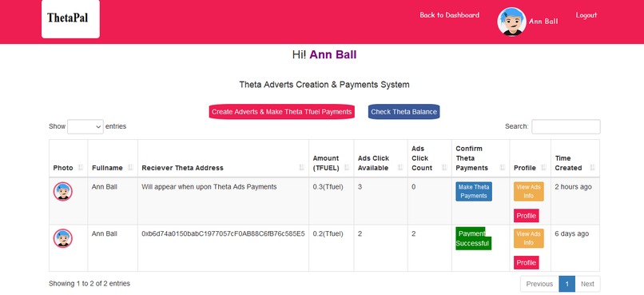Select the 0xb6d74a0150babC1977057cF0AB88C6fB76c585E5 address
This screenshot has width=644, height=295.
(223, 233)
